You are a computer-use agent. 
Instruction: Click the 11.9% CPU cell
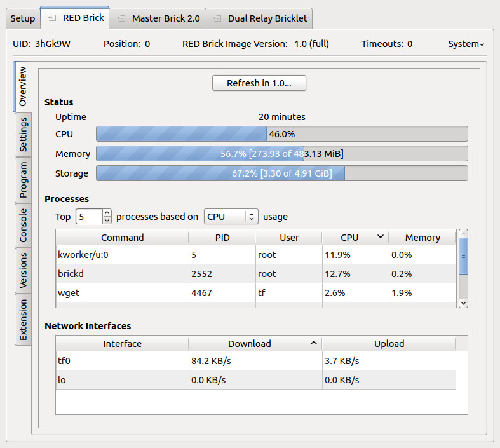[355, 255]
